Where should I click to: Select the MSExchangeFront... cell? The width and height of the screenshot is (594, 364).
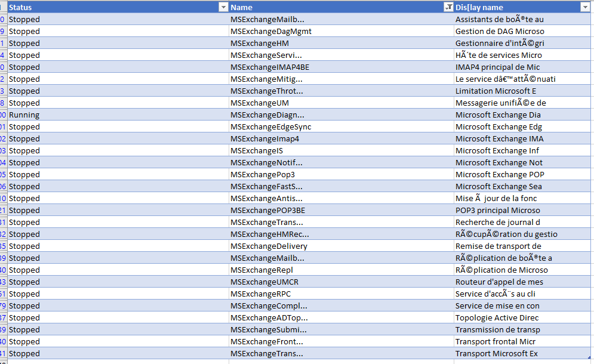341,341
